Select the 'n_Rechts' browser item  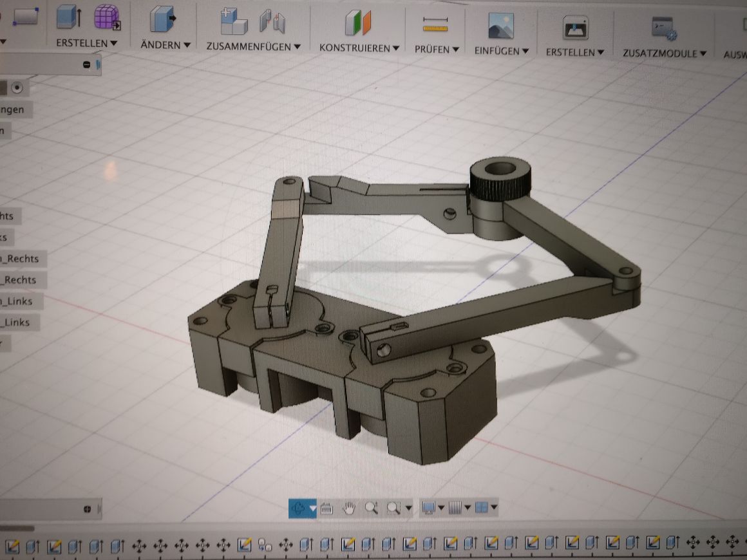tap(23, 259)
